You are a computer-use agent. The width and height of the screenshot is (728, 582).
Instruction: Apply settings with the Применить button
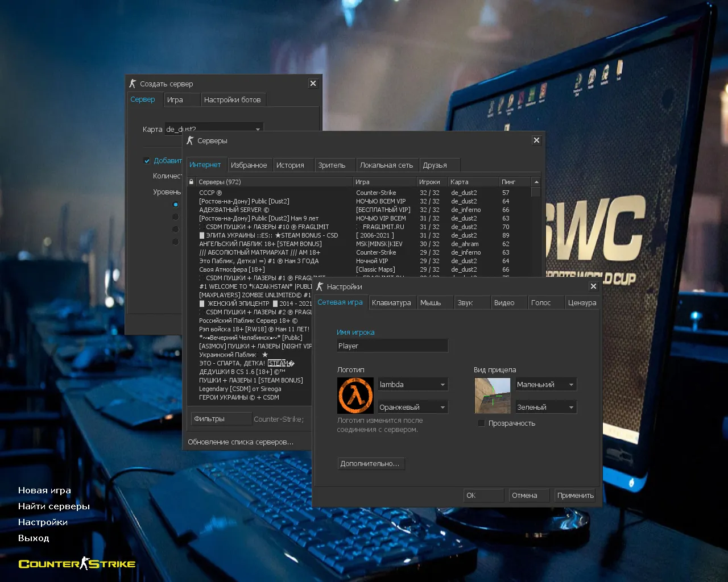tap(574, 495)
